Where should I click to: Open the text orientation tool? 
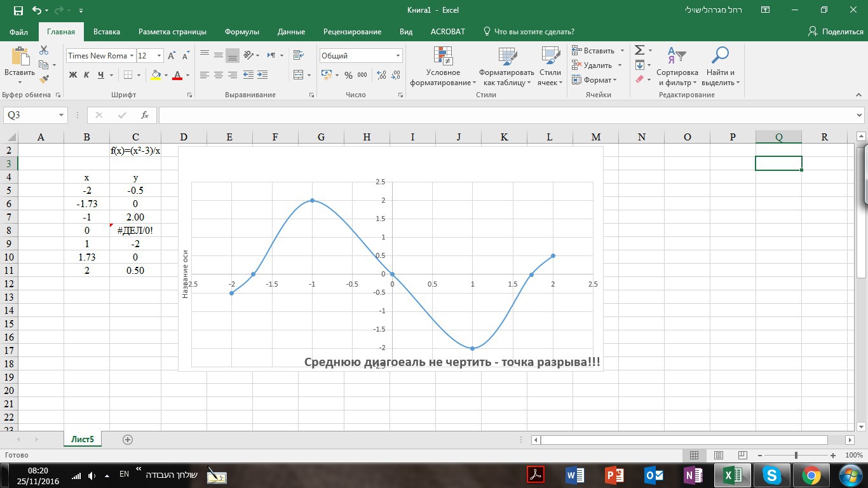coord(248,55)
